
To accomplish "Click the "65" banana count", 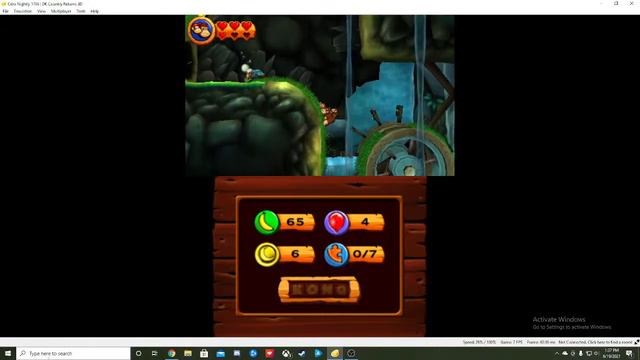I will 295,222.
